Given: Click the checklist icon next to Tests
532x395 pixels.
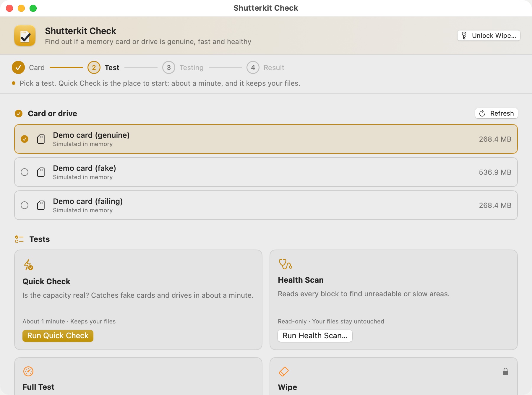Looking at the screenshot, I should coord(19,239).
